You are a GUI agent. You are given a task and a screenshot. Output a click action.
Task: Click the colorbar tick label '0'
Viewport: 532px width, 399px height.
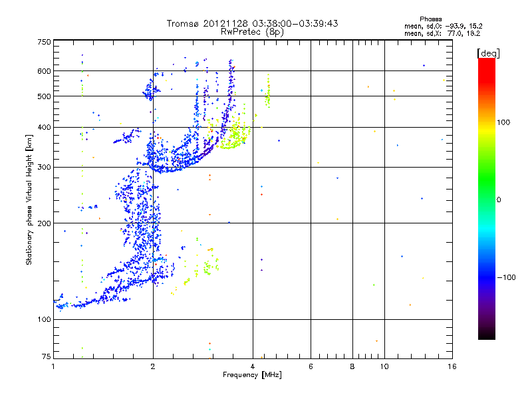pos(499,200)
